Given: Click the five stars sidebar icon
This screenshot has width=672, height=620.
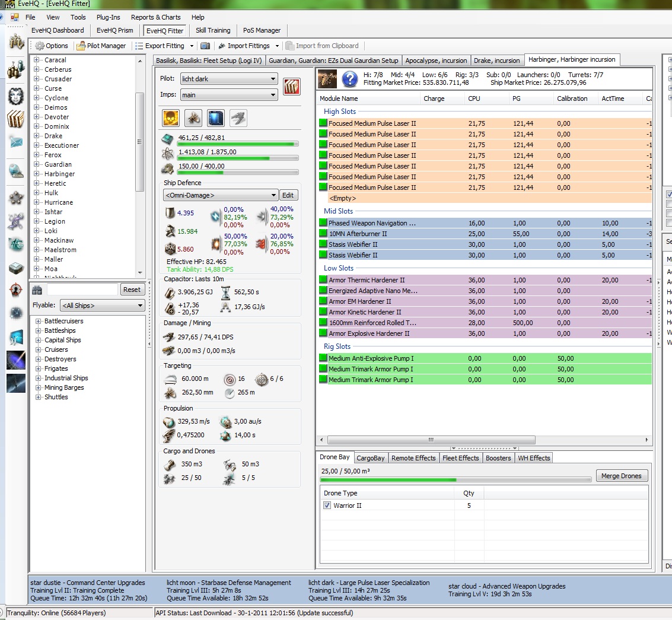Looking at the screenshot, I should tap(16, 198).
